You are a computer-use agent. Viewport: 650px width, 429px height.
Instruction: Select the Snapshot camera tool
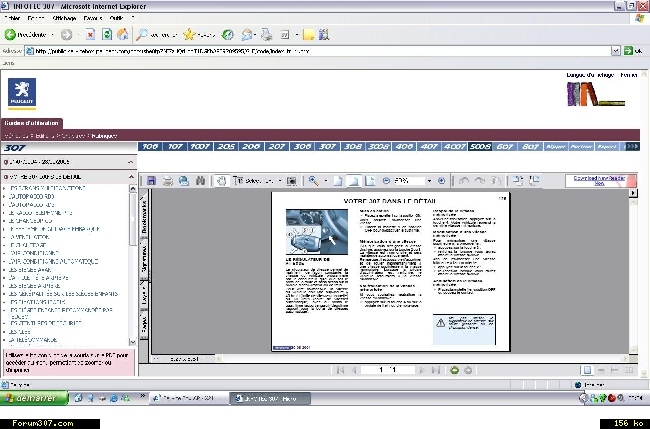(x=292, y=181)
